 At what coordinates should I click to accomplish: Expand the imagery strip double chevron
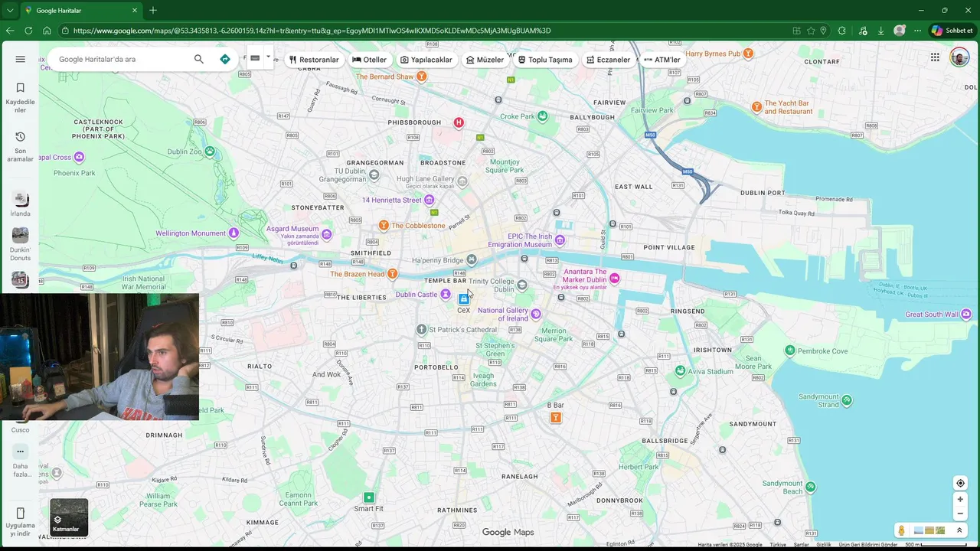point(959,530)
